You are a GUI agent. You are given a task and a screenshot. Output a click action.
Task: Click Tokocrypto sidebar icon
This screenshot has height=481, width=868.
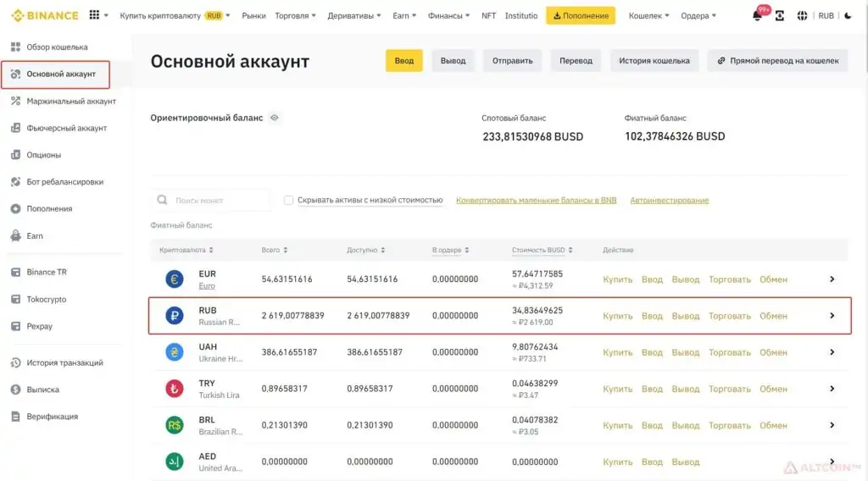pyautogui.click(x=15, y=299)
